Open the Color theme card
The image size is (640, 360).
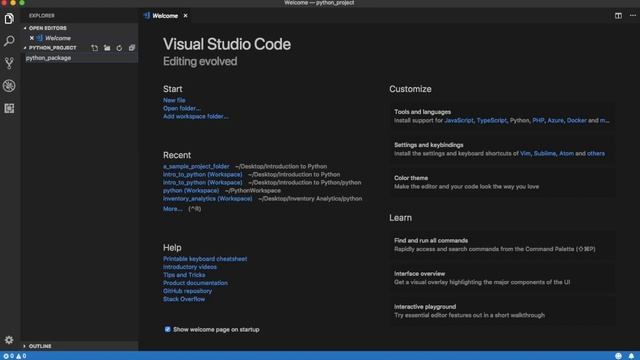(x=502, y=182)
